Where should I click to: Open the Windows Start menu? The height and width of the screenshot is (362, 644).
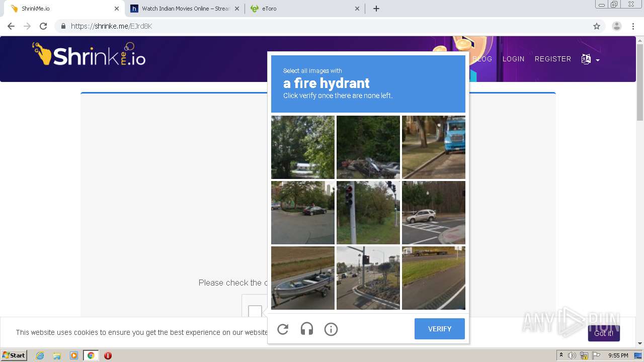pyautogui.click(x=14, y=355)
